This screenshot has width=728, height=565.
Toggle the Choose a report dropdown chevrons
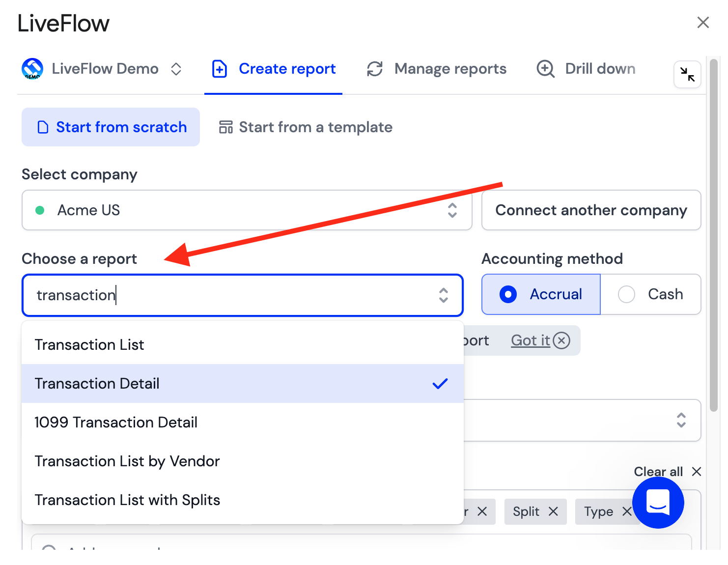[x=444, y=295]
